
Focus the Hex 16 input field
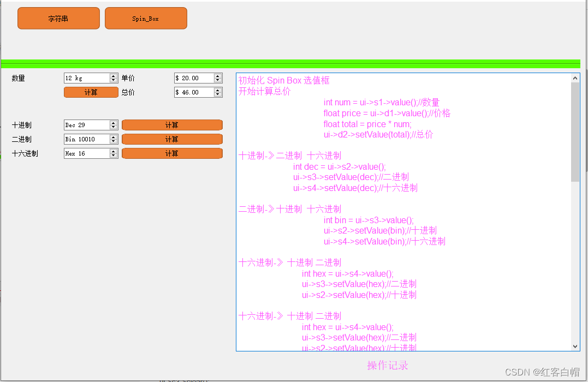pyautogui.click(x=87, y=154)
